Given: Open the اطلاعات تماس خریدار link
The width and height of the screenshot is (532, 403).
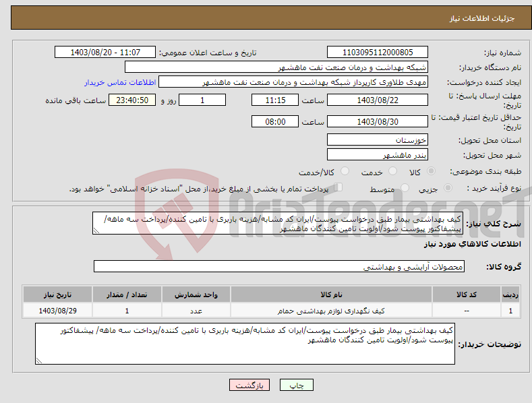Looking at the screenshot, I should pyautogui.click(x=120, y=82).
